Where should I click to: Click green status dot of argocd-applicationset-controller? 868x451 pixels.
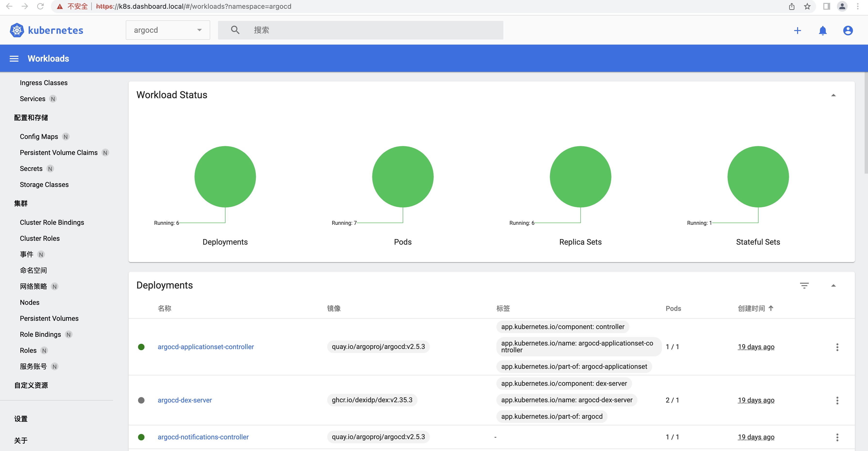[141, 347]
